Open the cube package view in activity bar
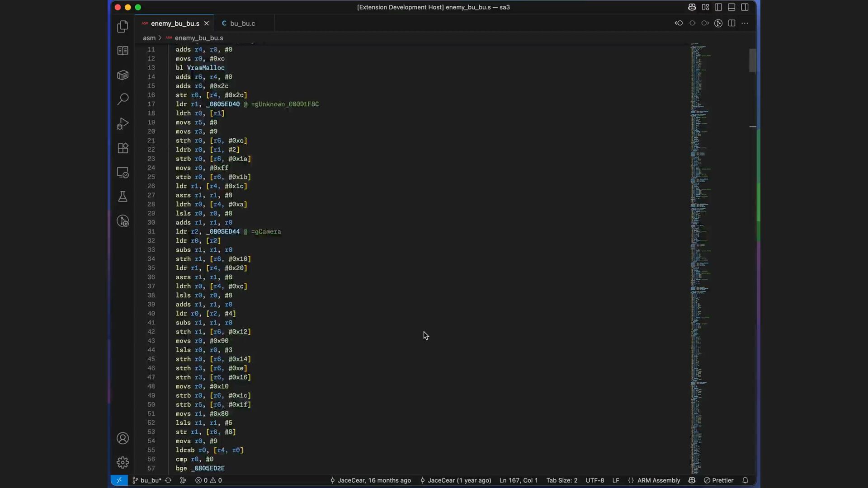The image size is (868, 488). tap(123, 75)
